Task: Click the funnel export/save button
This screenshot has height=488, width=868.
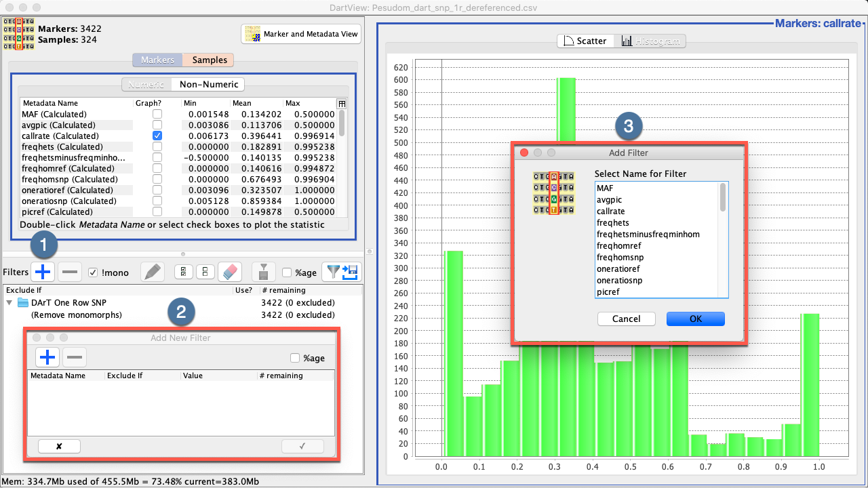Action: tap(342, 272)
